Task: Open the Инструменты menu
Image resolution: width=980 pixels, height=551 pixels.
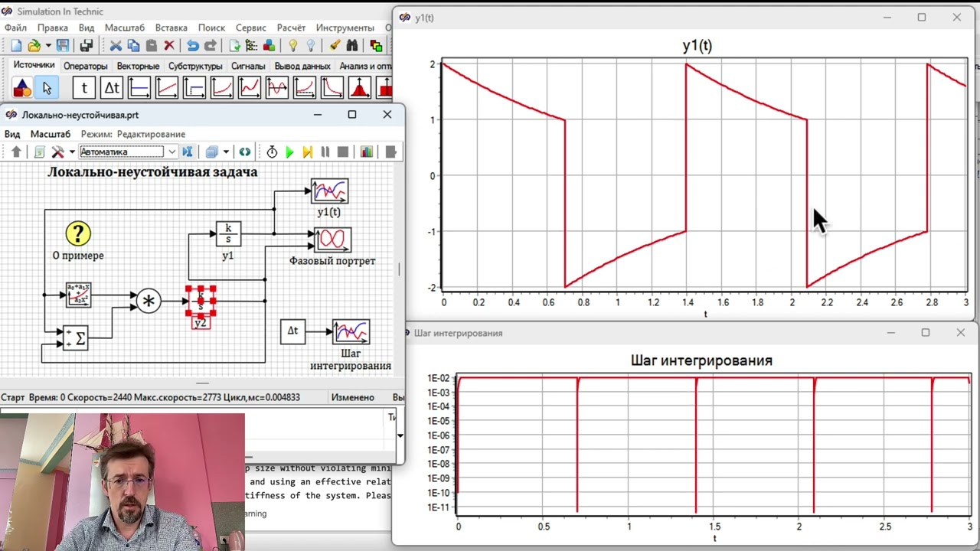Action: click(x=345, y=28)
